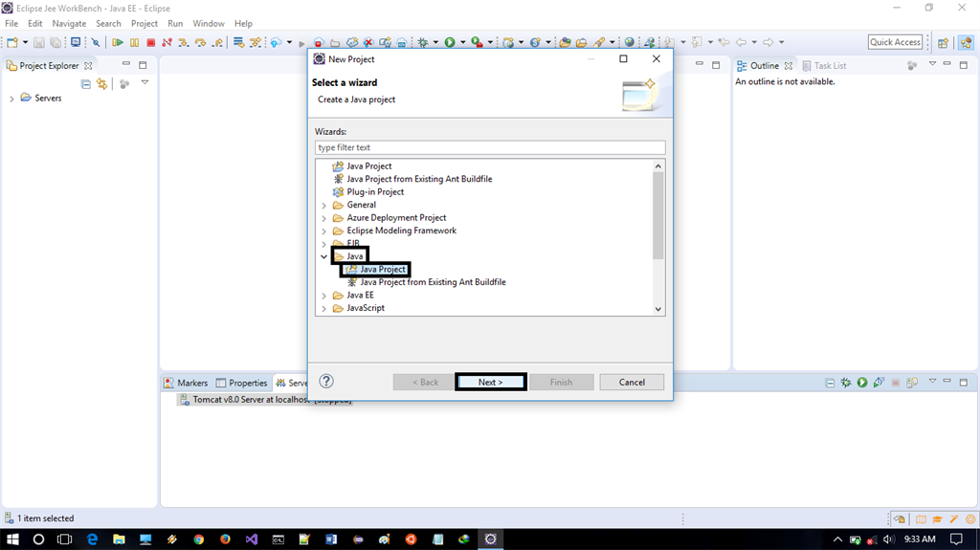
Task: Open Firefox from the taskbar
Action: pyautogui.click(x=225, y=539)
